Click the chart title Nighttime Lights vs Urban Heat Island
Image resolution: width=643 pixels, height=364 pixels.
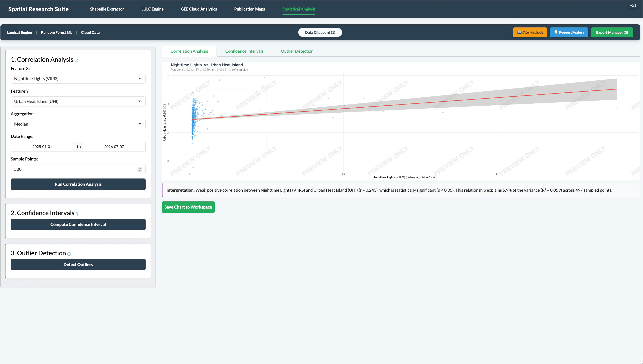[x=207, y=65]
